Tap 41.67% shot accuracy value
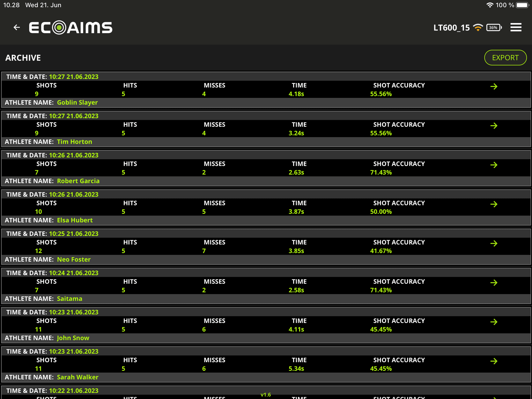The height and width of the screenshot is (399, 532). pyautogui.click(x=381, y=251)
